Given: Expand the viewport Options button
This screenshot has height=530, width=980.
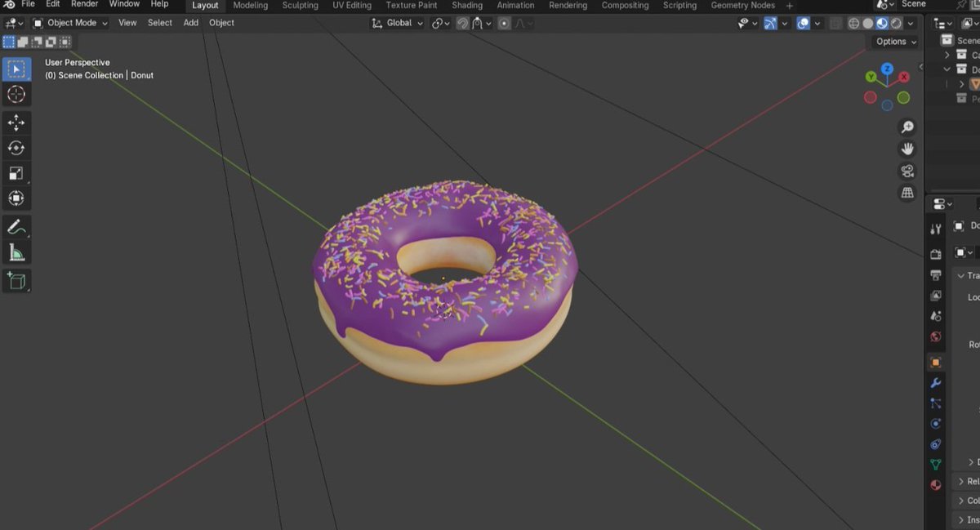Looking at the screenshot, I should coord(894,41).
